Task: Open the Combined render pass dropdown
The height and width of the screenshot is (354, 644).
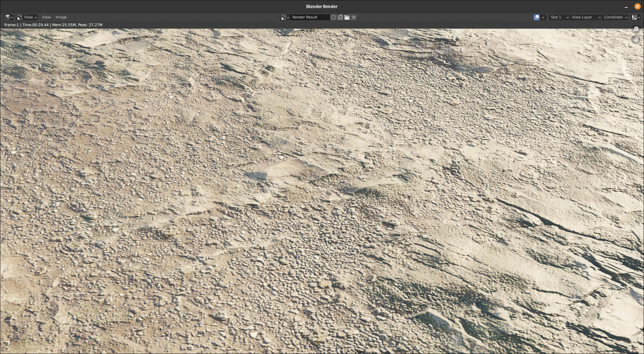Action: (x=615, y=17)
